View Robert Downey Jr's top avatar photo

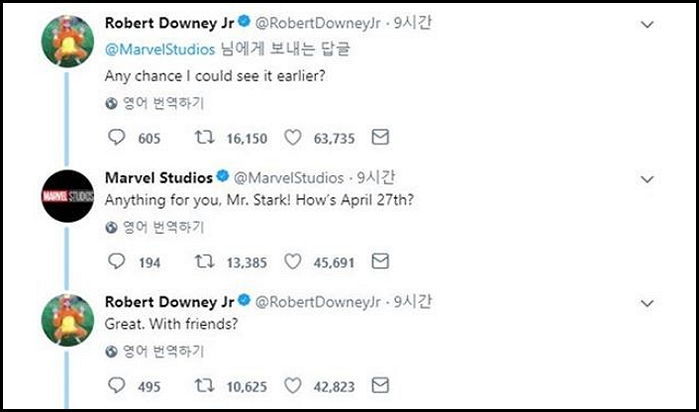[x=67, y=42]
